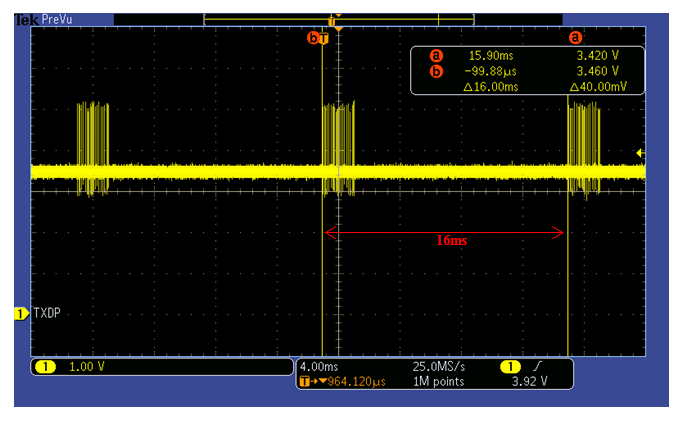
Task: Click the rising edge trigger slope icon
Action: click(537, 366)
